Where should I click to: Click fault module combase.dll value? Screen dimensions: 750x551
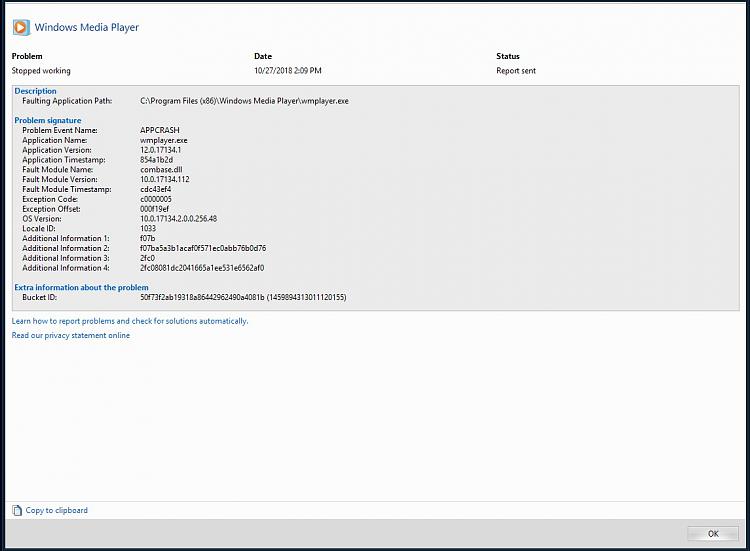(x=161, y=169)
